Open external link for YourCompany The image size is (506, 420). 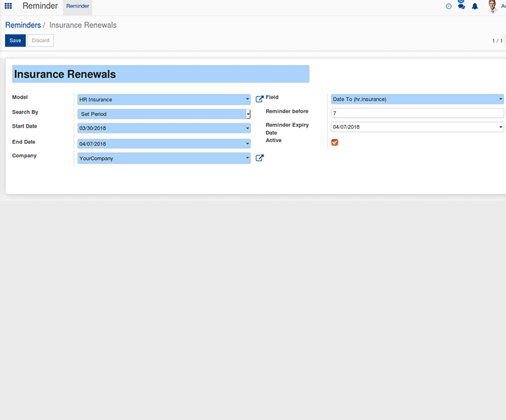pyautogui.click(x=259, y=159)
